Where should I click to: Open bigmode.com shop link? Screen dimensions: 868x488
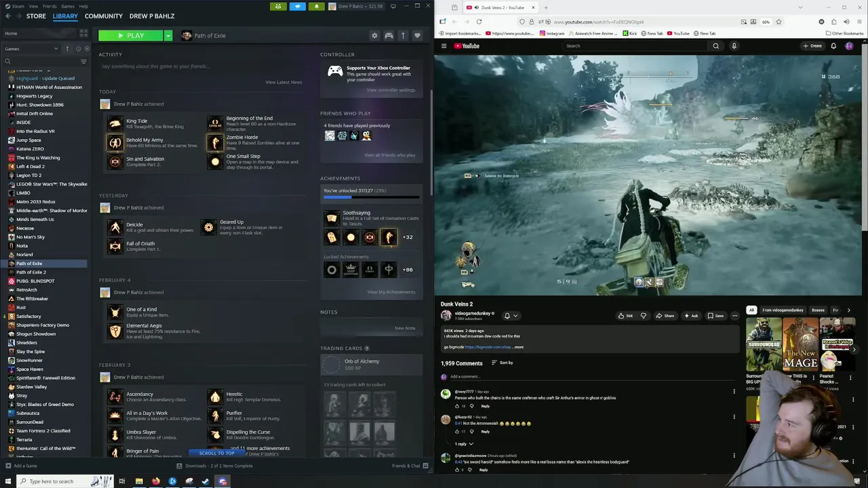coord(488,347)
